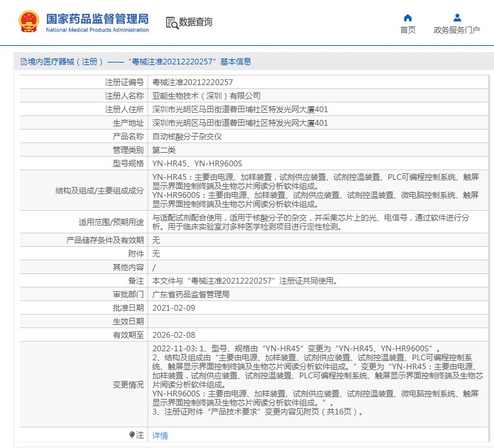Click the 注册人名称 label
The width and height of the screenshot is (494, 448).
click(124, 96)
